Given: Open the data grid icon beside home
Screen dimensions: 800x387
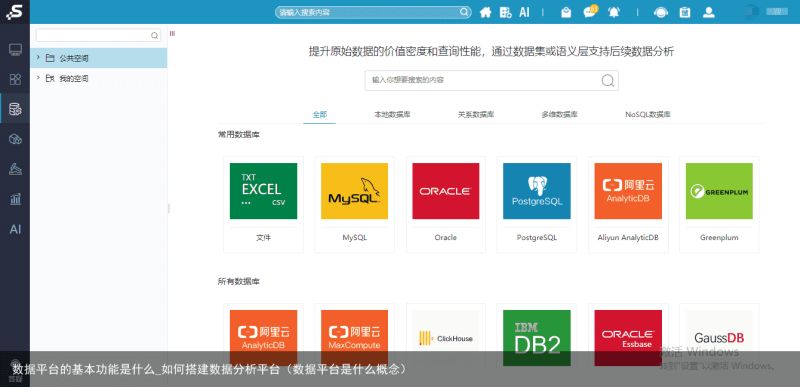Looking at the screenshot, I should [505, 13].
